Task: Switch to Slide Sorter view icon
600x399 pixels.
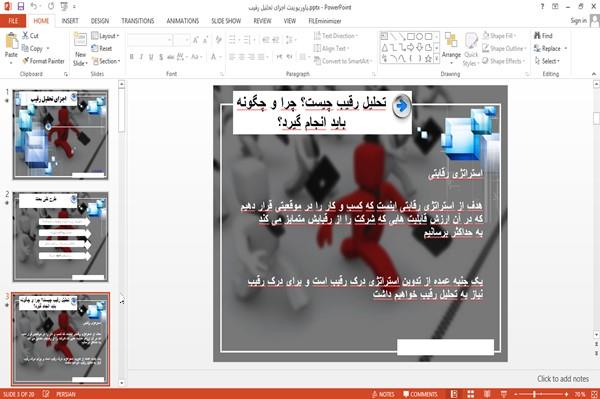Action: point(470,394)
